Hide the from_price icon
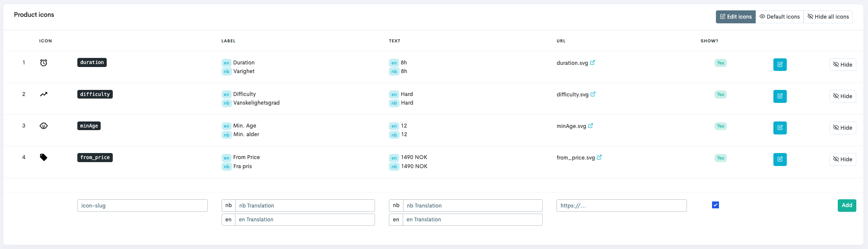Image resolution: width=868 pixels, height=249 pixels. (842, 159)
